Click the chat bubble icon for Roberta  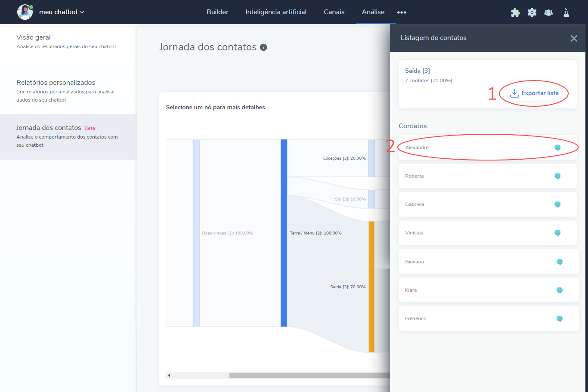pyautogui.click(x=557, y=176)
